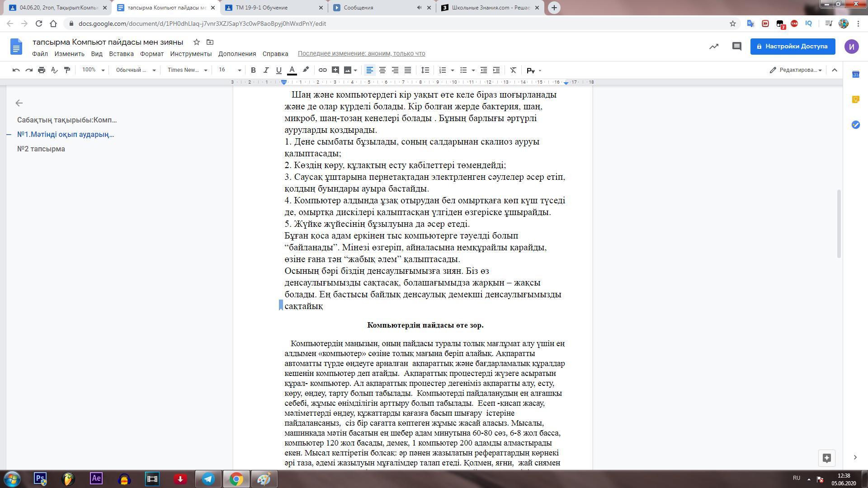Open the Times New Roman font dropdown

click(187, 70)
